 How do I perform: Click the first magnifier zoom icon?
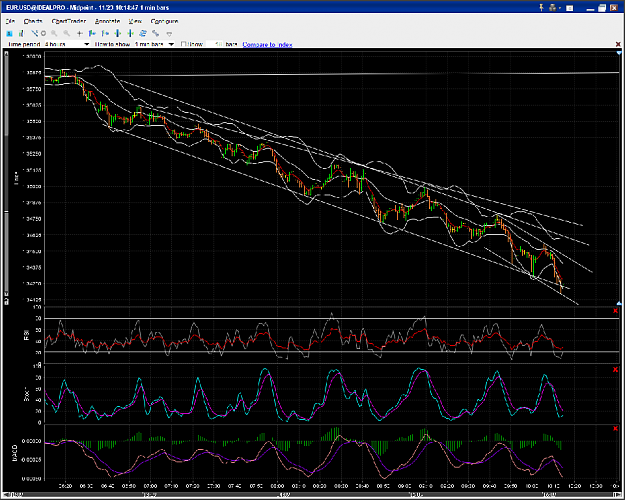click(x=54, y=33)
